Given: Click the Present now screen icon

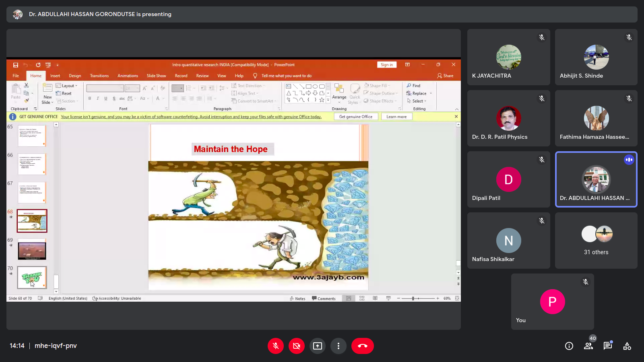Looking at the screenshot, I should pyautogui.click(x=318, y=346).
